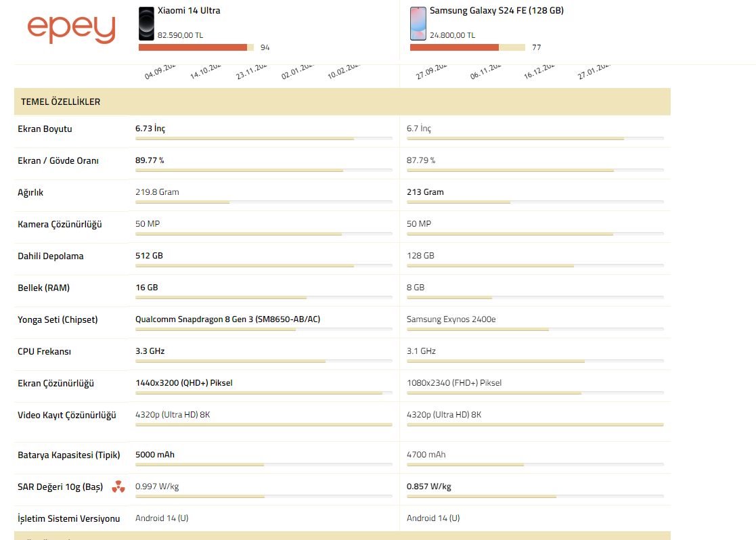Image resolution: width=756 pixels, height=540 pixels.
Task: Click the İşletim Sistemi Versiyonu label
Action: point(68,519)
